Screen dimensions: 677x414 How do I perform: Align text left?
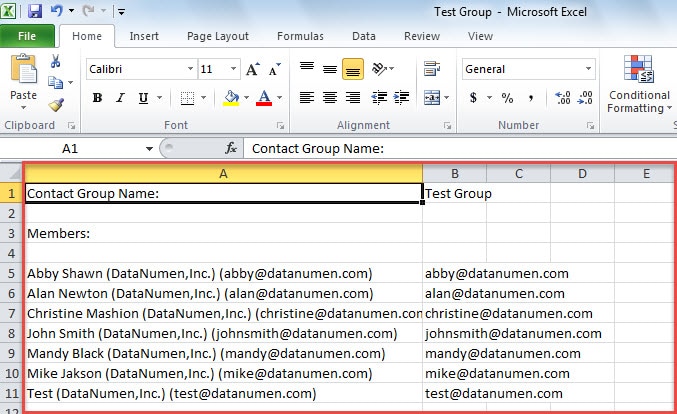(307, 98)
